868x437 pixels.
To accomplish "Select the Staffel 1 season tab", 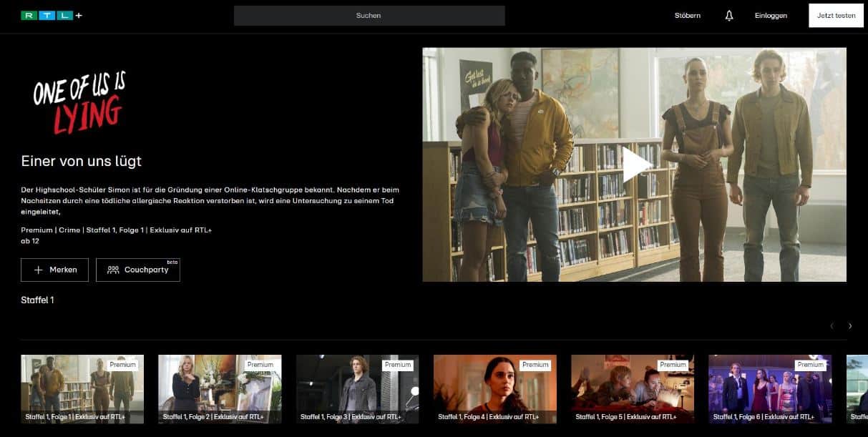I will pos(37,300).
